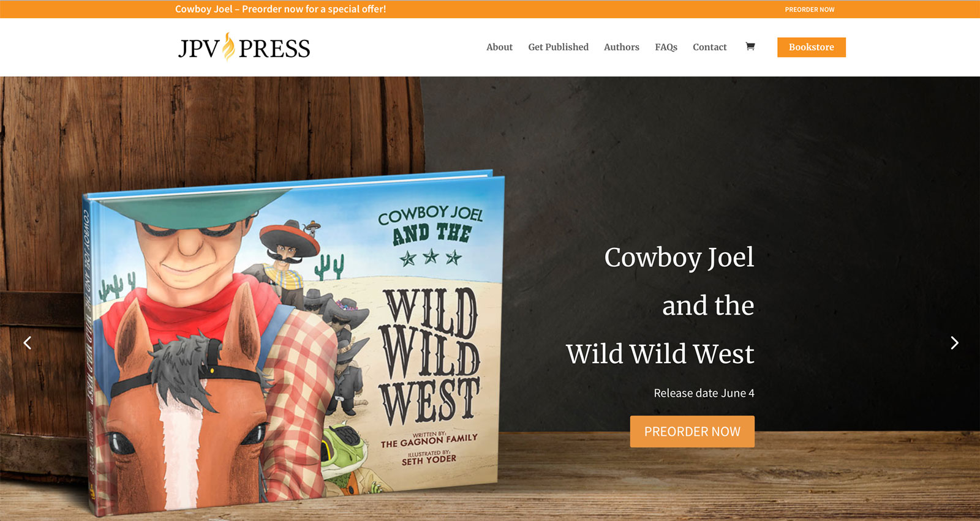Navigate to the Authors page
The image size is (980, 521).
coord(621,47)
